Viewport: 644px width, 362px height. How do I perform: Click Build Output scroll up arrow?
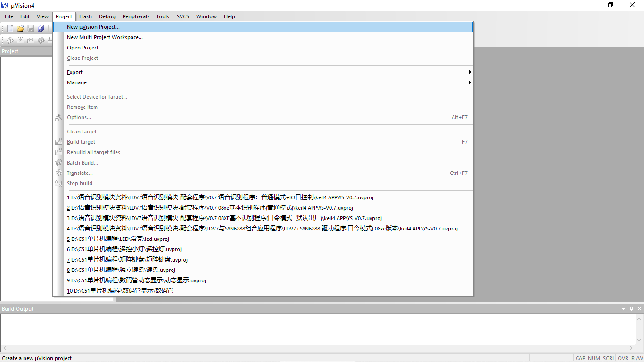pos(640,319)
